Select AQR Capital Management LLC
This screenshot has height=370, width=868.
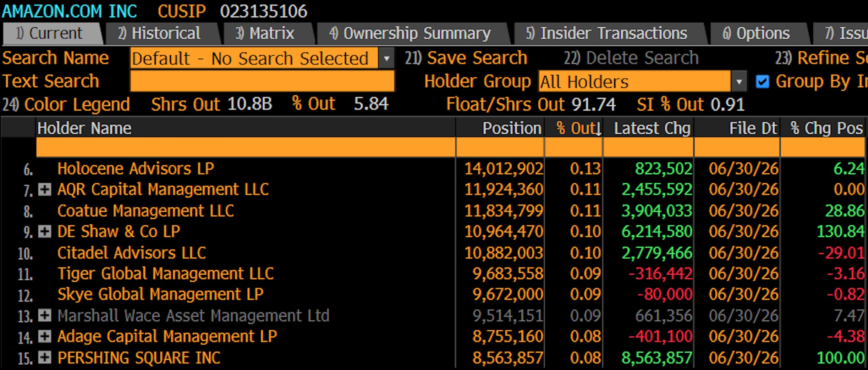(x=163, y=190)
